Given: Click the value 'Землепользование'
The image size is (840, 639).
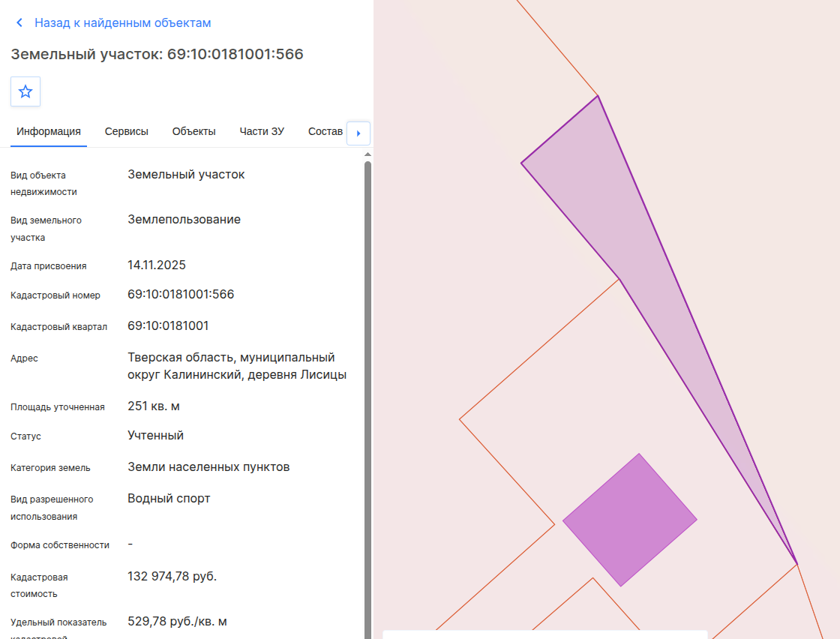Looking at the screenshot, I should (184, 220).
